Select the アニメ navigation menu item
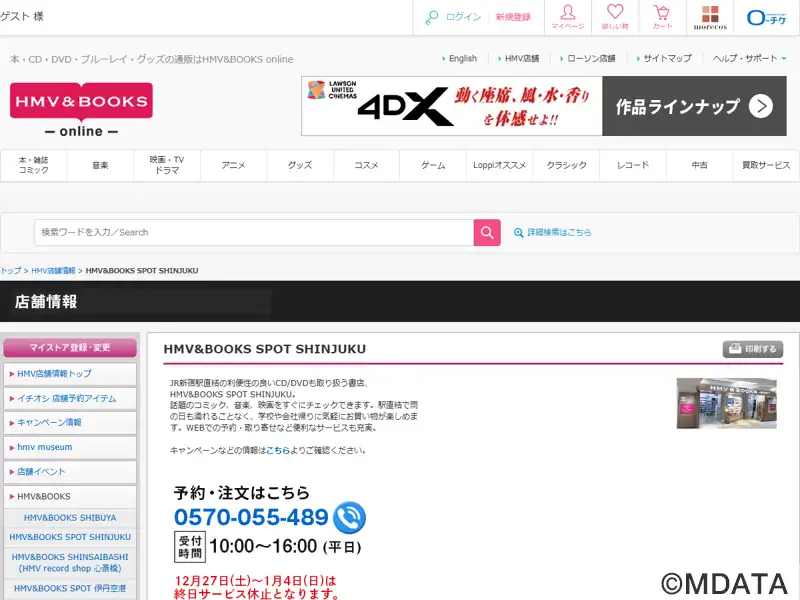The width and height of the screenshot is (800, 600). coord(233,165)
